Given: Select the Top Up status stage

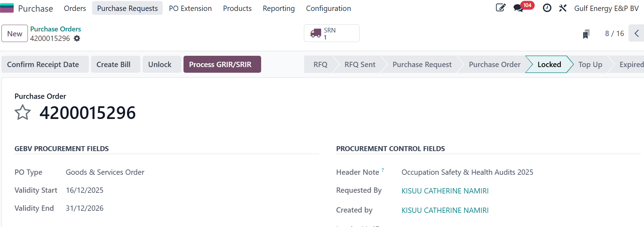Looking at the screenshot, I should (x=590, y=64).
